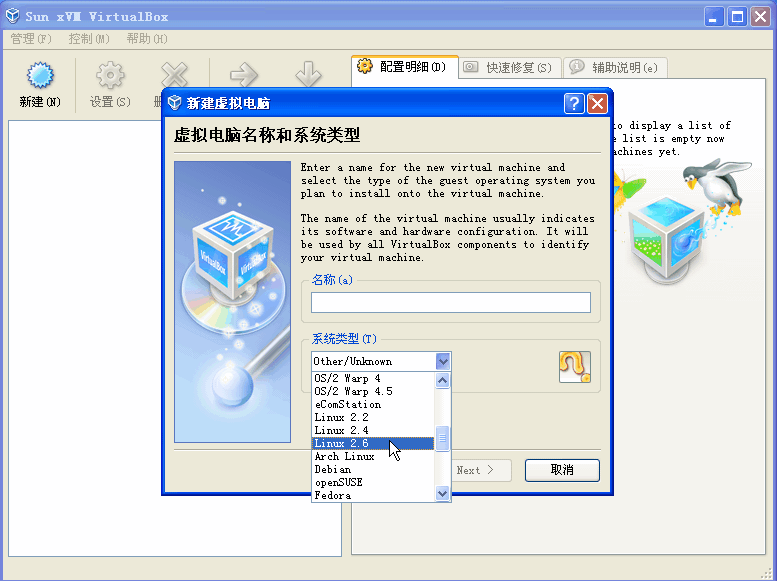Image resolution: width=777 pixels, height=581 pixels.
Task: Select OS/2 Warp 4.5 in list
Action: pos(373,391)
